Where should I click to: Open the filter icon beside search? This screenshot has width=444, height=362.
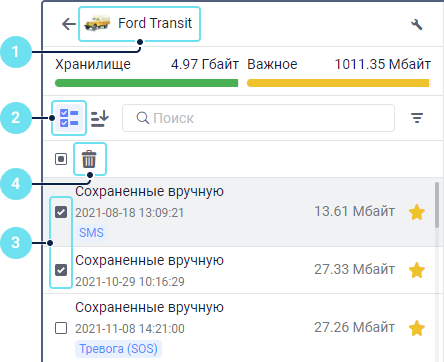[x=417, y=118]
